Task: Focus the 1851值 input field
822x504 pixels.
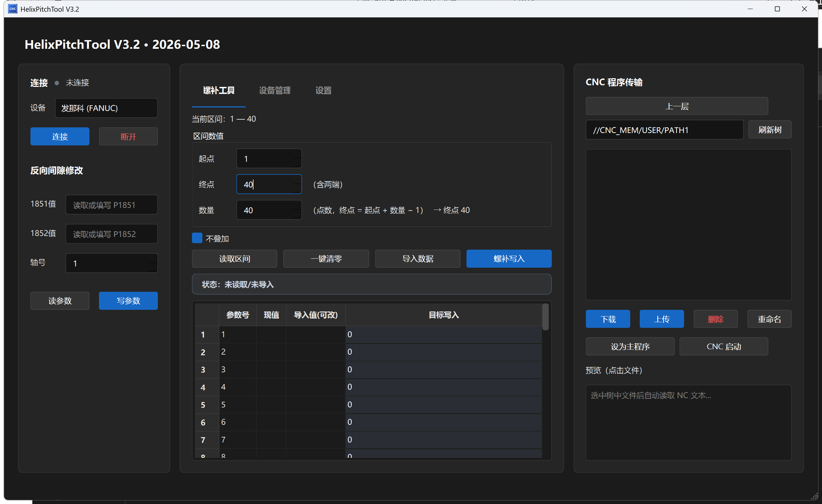Action: click(x=111, y=205)
